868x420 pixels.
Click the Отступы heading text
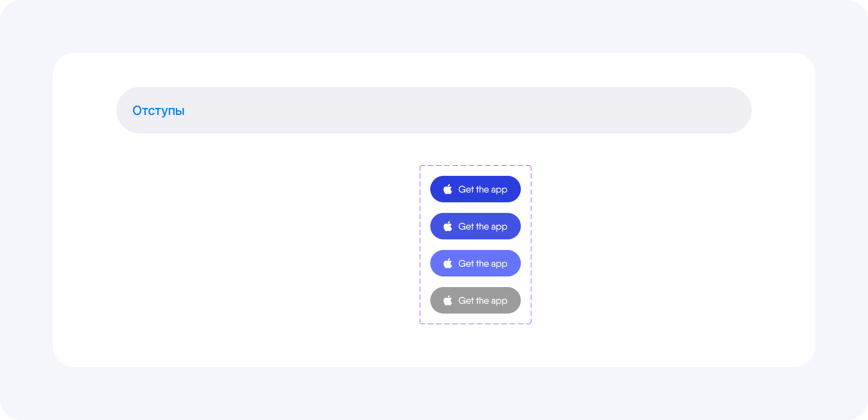[x=158, y=111]
